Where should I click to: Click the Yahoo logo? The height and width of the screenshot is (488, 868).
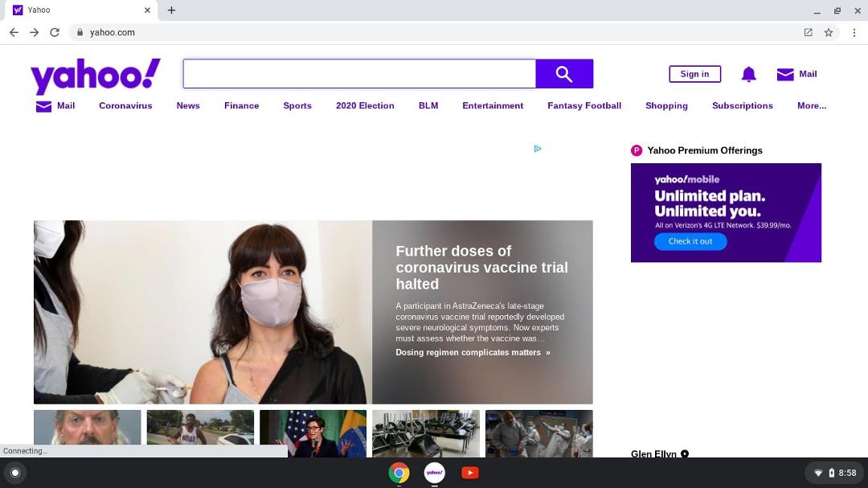point(95,76)
